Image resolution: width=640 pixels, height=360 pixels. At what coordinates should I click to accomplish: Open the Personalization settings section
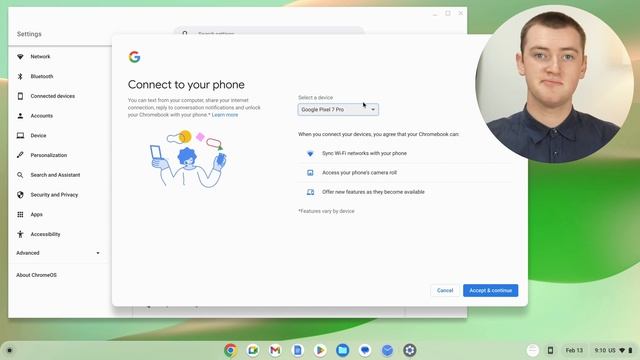49,155
